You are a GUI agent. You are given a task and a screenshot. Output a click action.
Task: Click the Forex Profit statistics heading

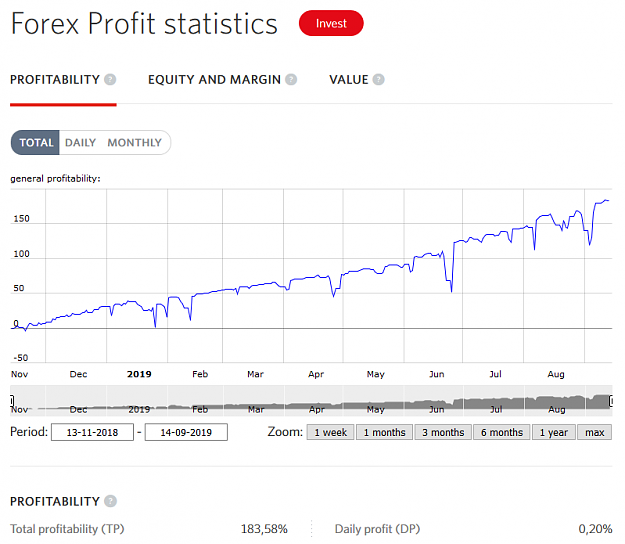tap(144, 23)
